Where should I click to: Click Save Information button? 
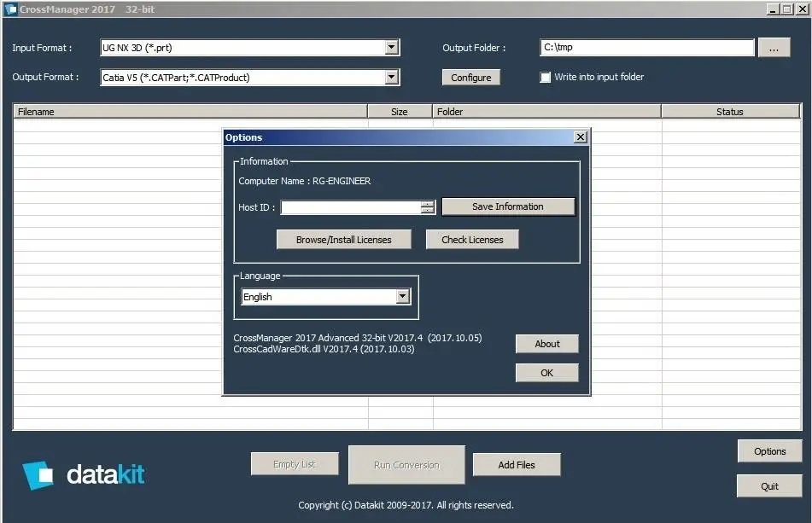508,206
